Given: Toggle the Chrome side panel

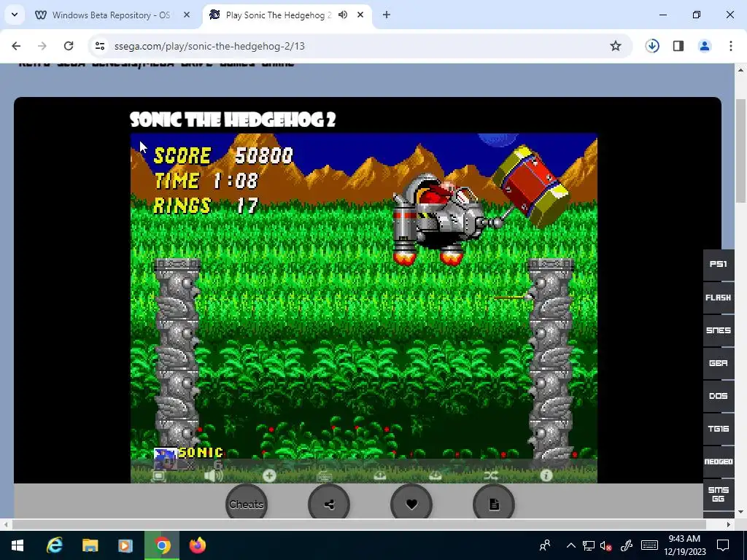Looking at the screenshot, I should pos(678,46).
